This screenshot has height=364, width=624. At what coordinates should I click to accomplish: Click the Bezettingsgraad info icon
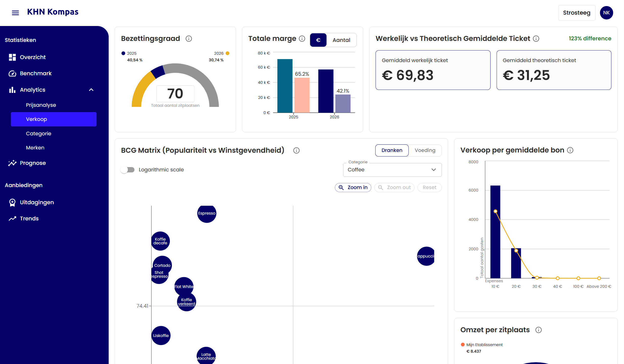click(189, 39)
